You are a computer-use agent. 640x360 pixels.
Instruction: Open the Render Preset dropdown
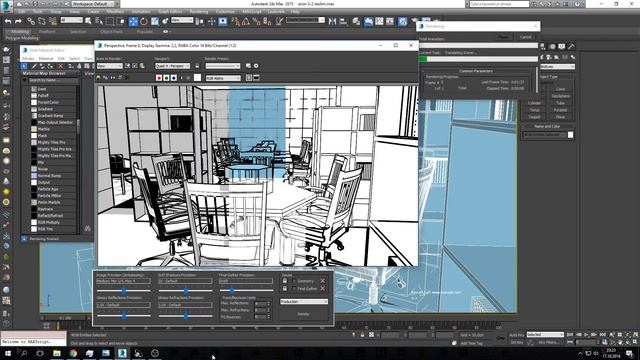click(x=223, y=66)
